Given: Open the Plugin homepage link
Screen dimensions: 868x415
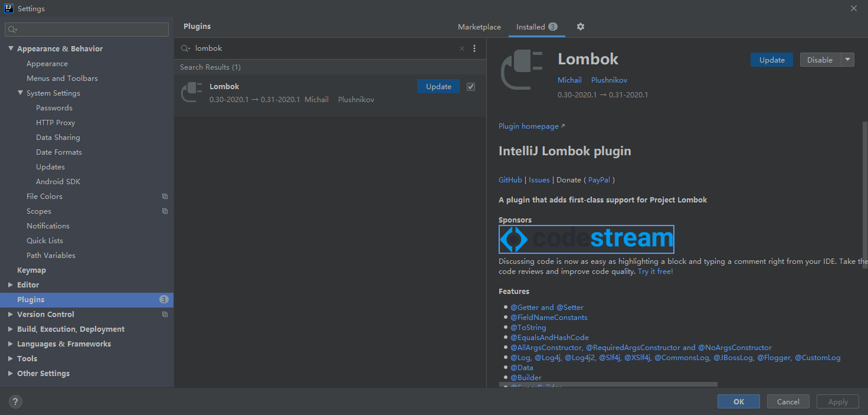Looking at the screenshot, I should (532, 126).
